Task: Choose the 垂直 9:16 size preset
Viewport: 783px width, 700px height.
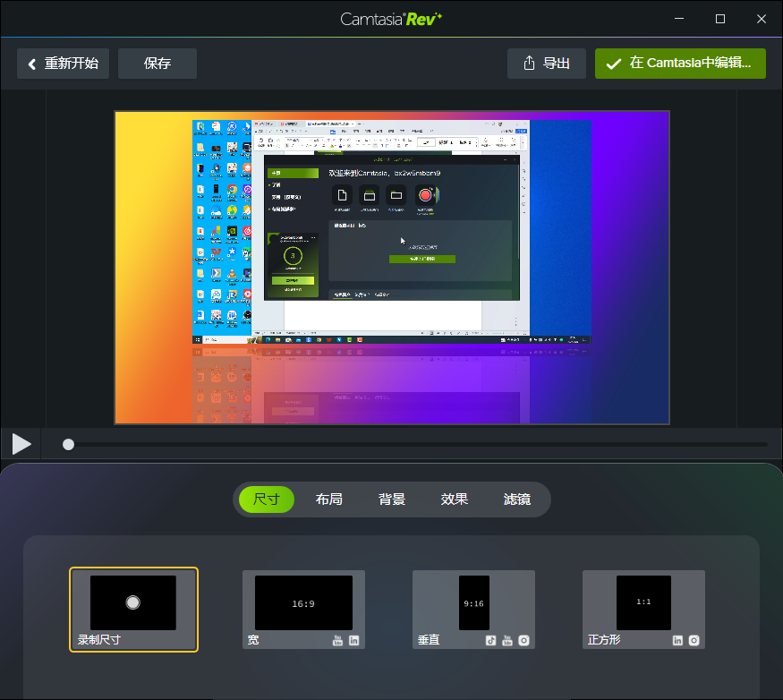Action: [473, 610]
